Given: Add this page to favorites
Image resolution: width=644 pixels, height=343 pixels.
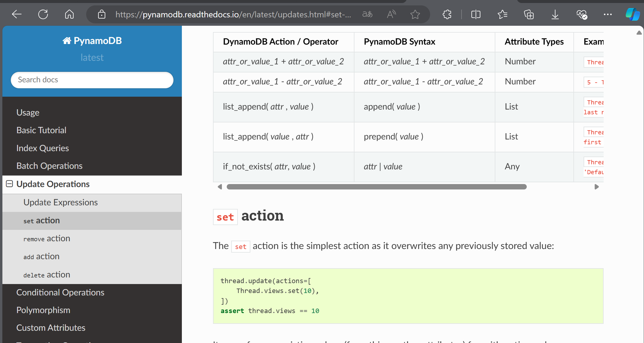Looking at the screenshot, I should tap(415, 14).
